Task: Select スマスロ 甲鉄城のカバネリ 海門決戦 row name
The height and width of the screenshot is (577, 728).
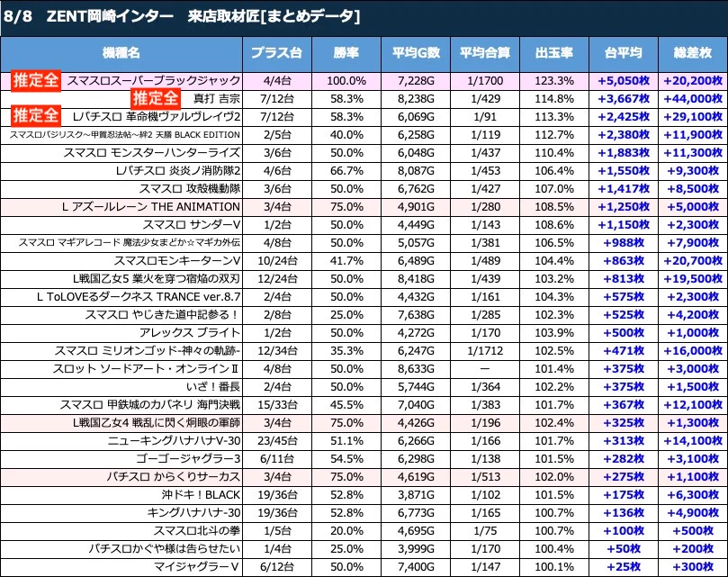Action: point(150,405)
